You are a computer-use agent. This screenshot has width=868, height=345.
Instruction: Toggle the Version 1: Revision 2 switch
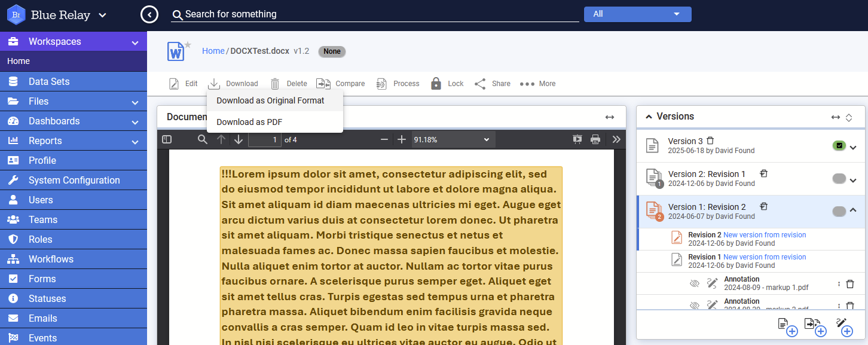click(x=839, y=211)
